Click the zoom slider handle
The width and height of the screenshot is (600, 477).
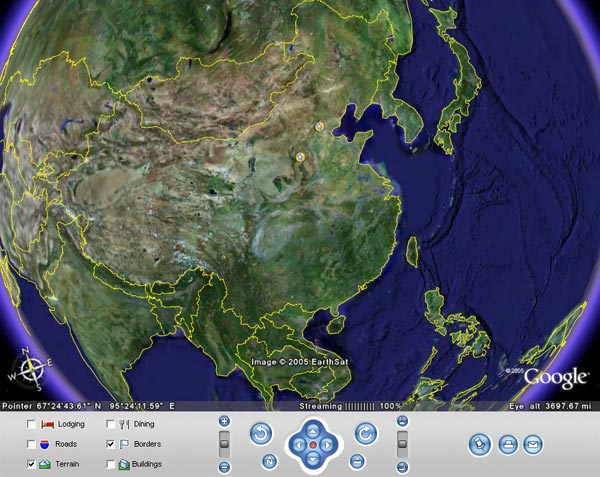click(225, 444)
